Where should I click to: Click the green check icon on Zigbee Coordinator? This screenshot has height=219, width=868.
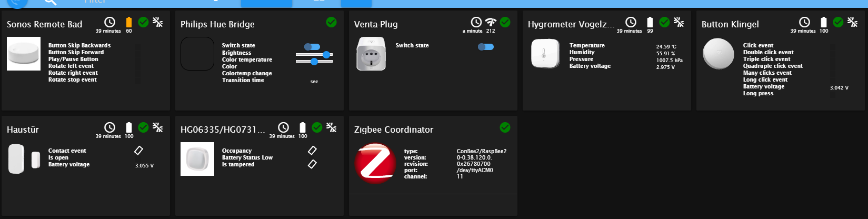(x=505, y=127)
